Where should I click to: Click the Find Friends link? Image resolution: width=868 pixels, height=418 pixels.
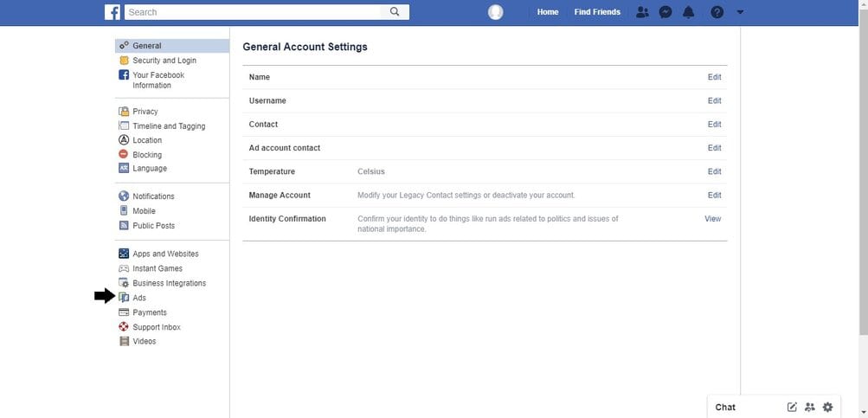(597, 12)
